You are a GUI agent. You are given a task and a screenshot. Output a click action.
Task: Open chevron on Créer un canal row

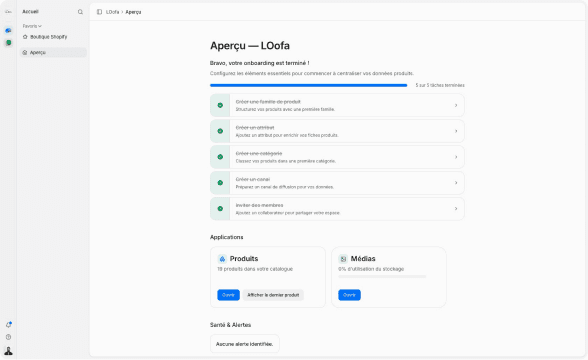click(x=456, y=183)
